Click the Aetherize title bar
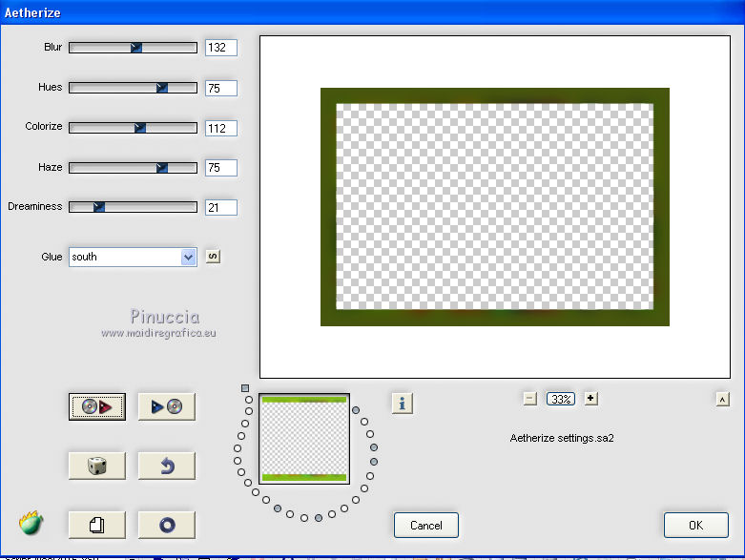 pyautogui.click(x=372, y=12)
